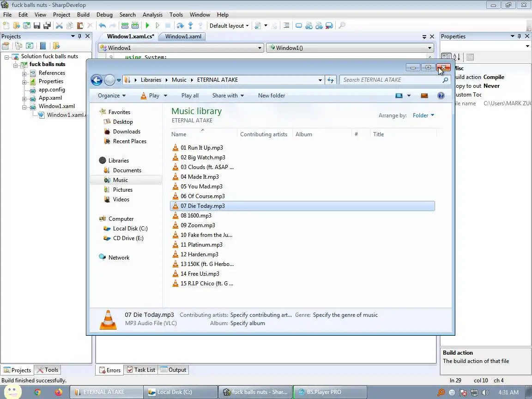Screen dimensions: 532x399
Task: Open the Arrange by Folder dropdown
Action: tap(423, 115)
